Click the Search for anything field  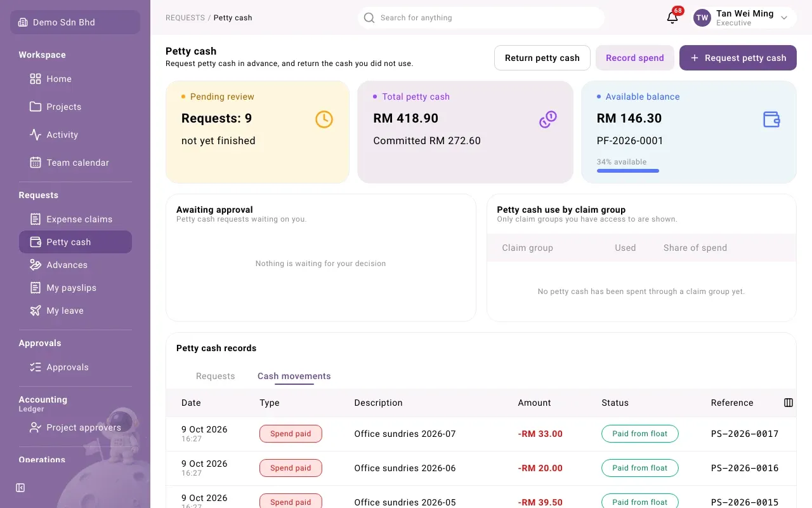tap(481, 18)
